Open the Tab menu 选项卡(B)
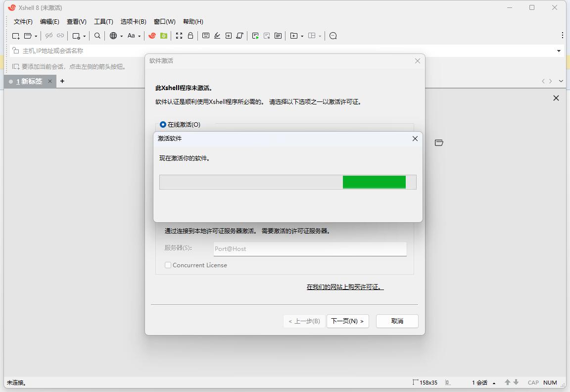The image size is (570, 392). pos(134,22)
